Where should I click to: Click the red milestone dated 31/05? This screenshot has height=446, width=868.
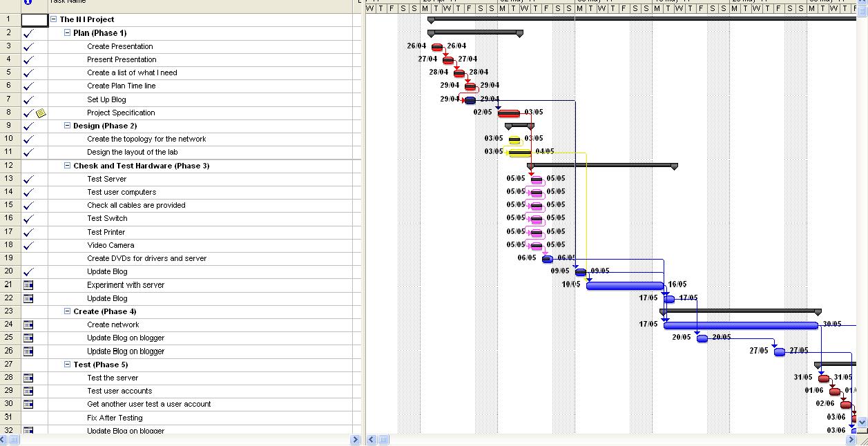(x=823, y=378)
